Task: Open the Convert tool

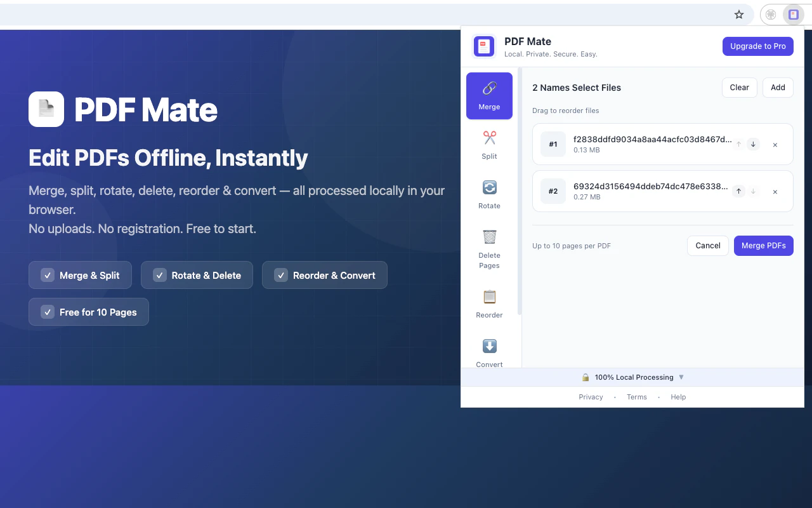Action: pyautogui.click(x=489, y=352)
